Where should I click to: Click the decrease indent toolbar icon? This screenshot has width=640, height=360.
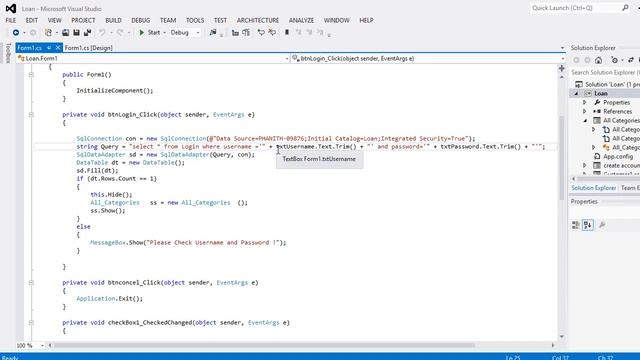[235, 33]
